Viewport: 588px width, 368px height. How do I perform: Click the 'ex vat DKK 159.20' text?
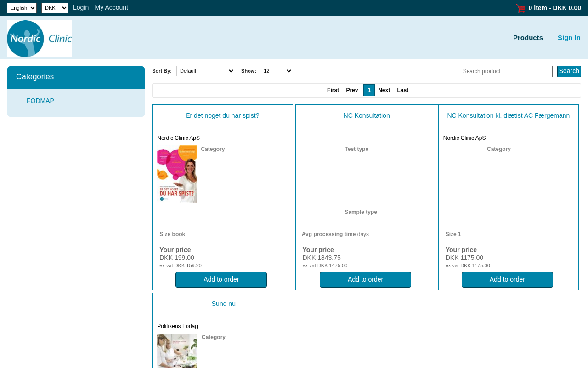181,265
